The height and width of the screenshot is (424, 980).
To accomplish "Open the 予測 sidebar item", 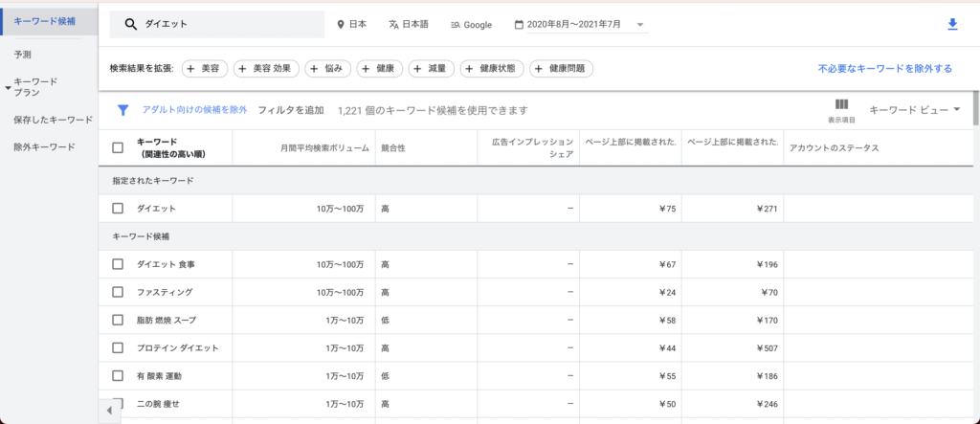I will (23, 55).
